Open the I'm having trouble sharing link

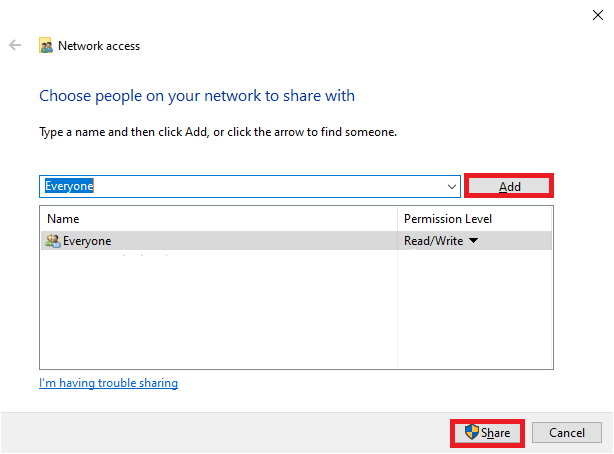click(x=108, y=383)
